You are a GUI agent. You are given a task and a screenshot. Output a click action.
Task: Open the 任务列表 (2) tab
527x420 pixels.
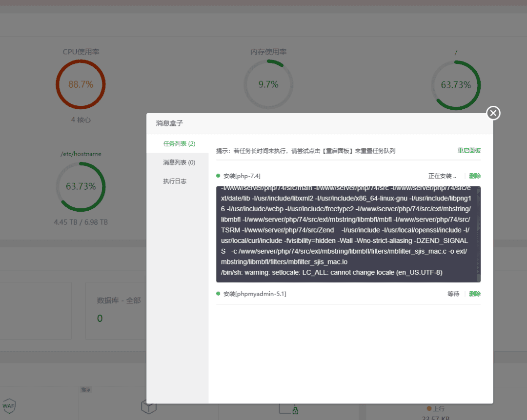point(179,144)
